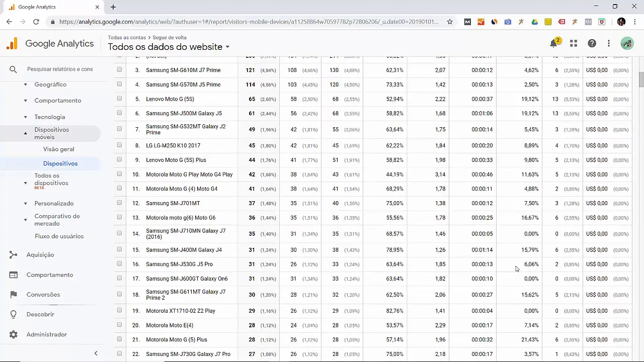Click the Gmail extension icon
644x362 pixels.
tap(467, 22)
